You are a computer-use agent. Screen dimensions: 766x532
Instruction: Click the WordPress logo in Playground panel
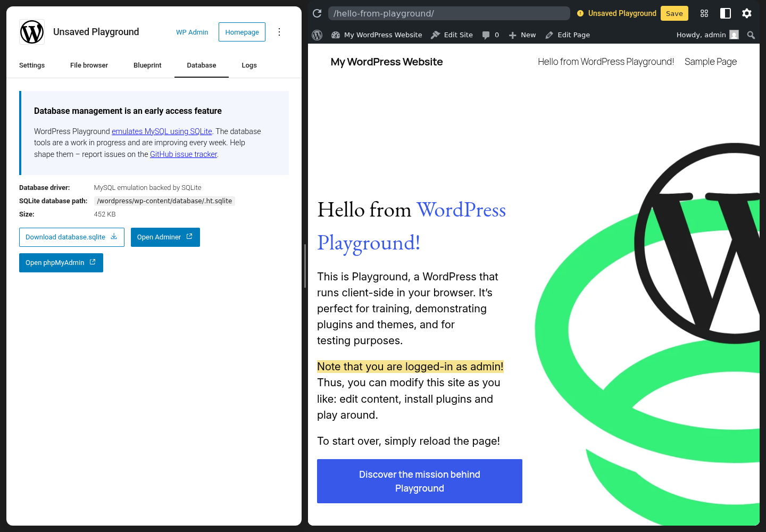coord(32,32)
